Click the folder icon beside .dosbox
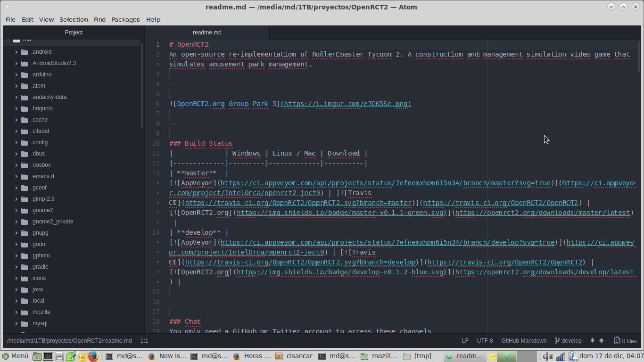This screenshot has height=362, width=644. coord(25,165)
